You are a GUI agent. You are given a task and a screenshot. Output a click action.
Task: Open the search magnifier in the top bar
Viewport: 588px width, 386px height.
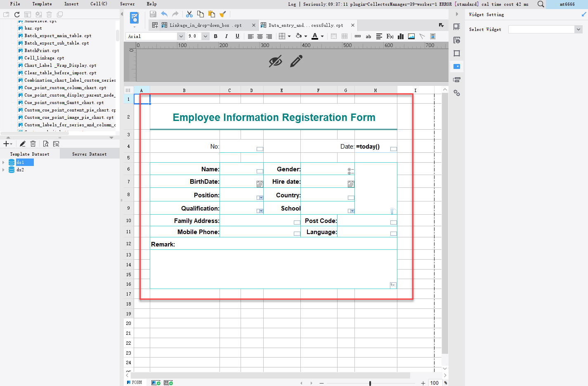coord(541,4)
